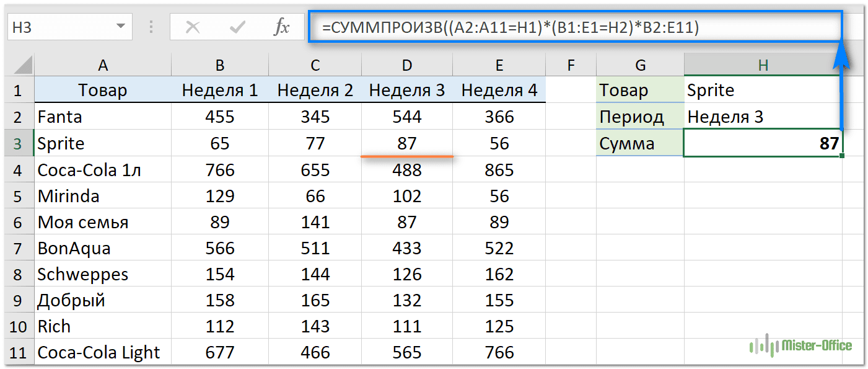Image resolution: width=868 pixels, height=369 pixels.
Task: Select column E header
Action: [x=499, y=64]
